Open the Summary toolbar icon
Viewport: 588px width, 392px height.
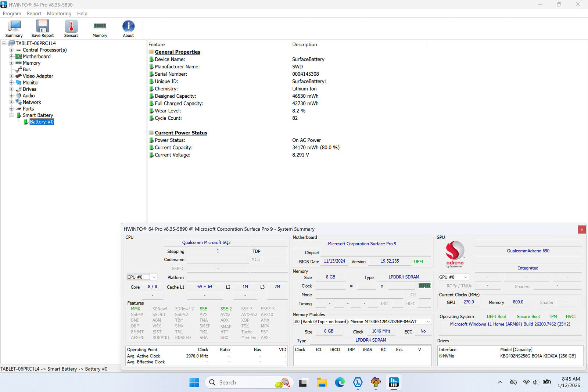14,29
